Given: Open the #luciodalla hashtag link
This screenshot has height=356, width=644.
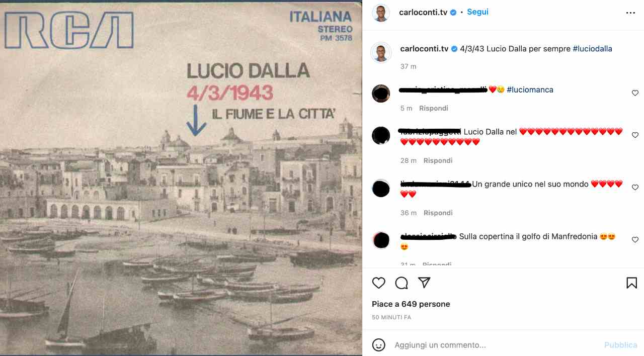Looking at the screenshot, I should [x=592, y=49].
